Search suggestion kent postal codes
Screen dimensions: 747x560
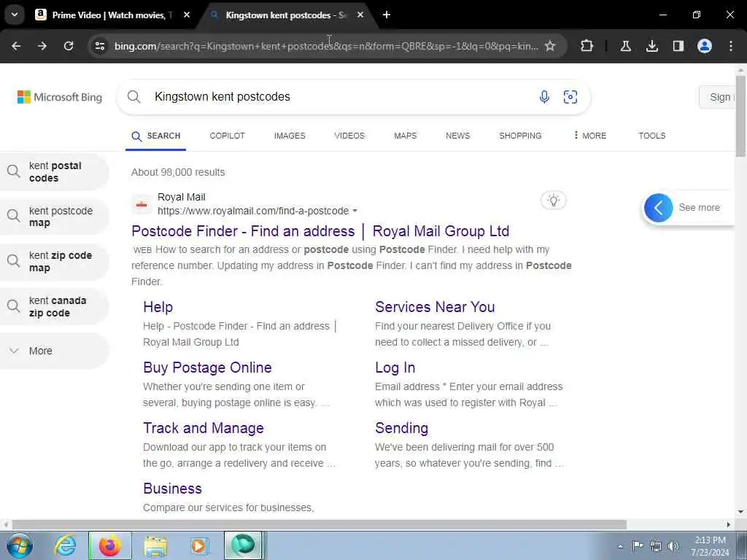(54, 172)
